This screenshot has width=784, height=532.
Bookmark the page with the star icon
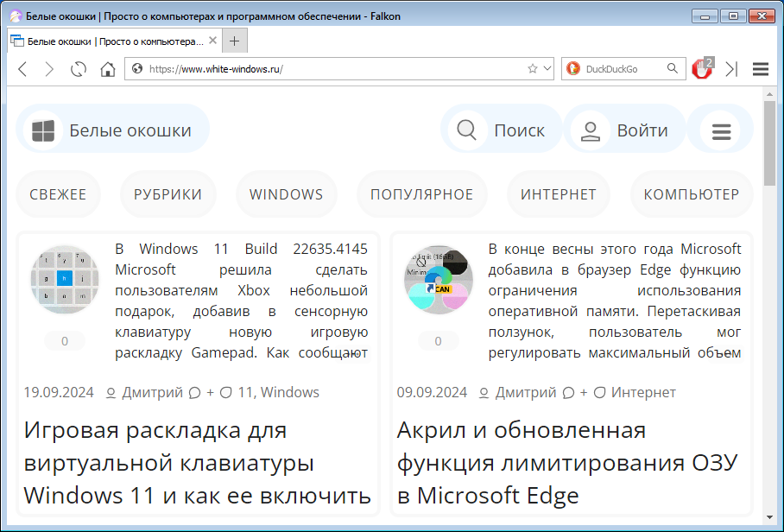533,68
